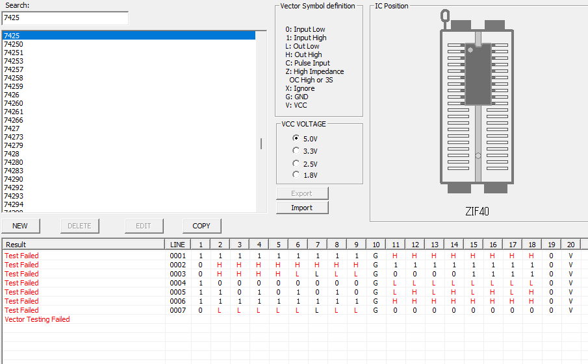Select the 3.3V VCC voltage option
Screen dimensions: 588x364
point(296,151)
